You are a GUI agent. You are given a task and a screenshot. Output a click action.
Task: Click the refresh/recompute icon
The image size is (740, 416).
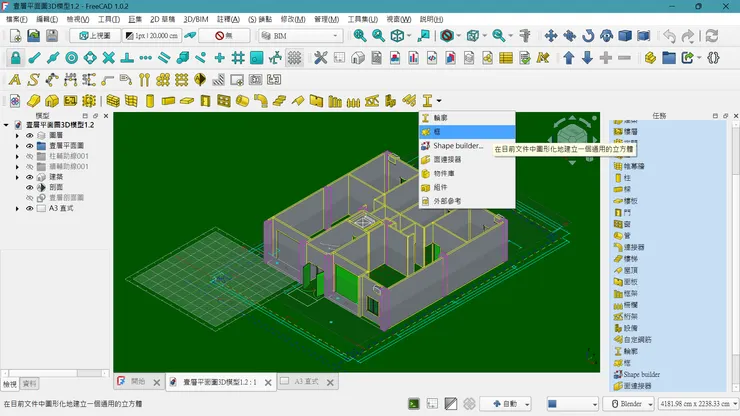[x=711, y=36]
